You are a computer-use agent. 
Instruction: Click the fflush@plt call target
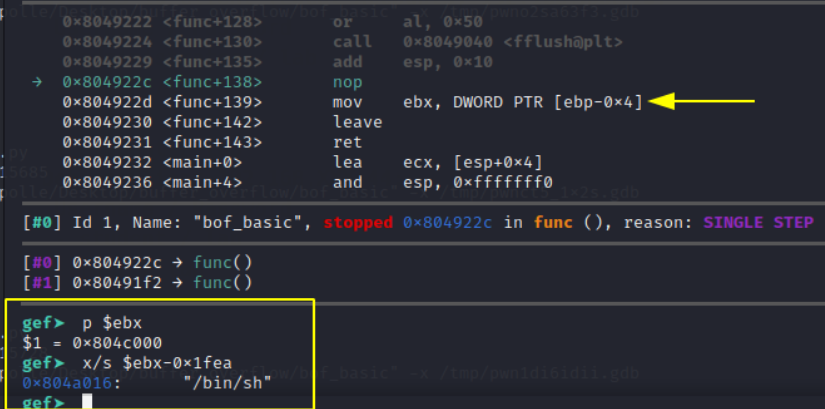(563, 42)
